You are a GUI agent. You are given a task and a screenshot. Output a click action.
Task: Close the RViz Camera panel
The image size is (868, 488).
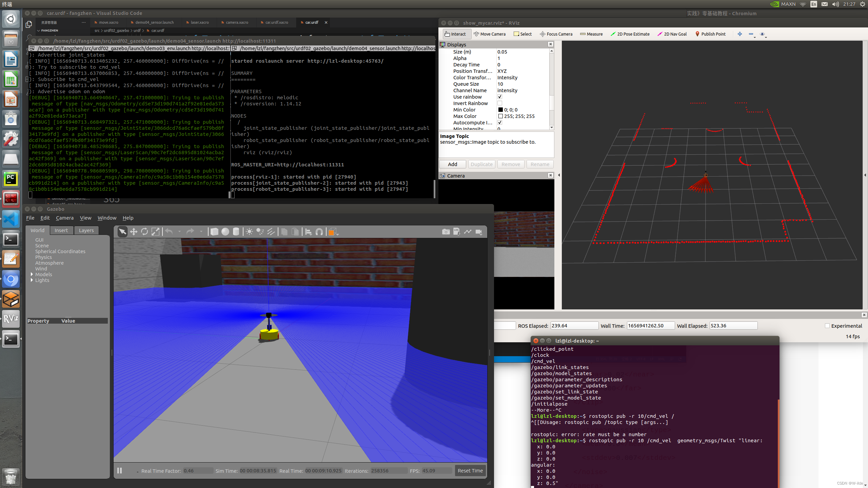[551, 175]
